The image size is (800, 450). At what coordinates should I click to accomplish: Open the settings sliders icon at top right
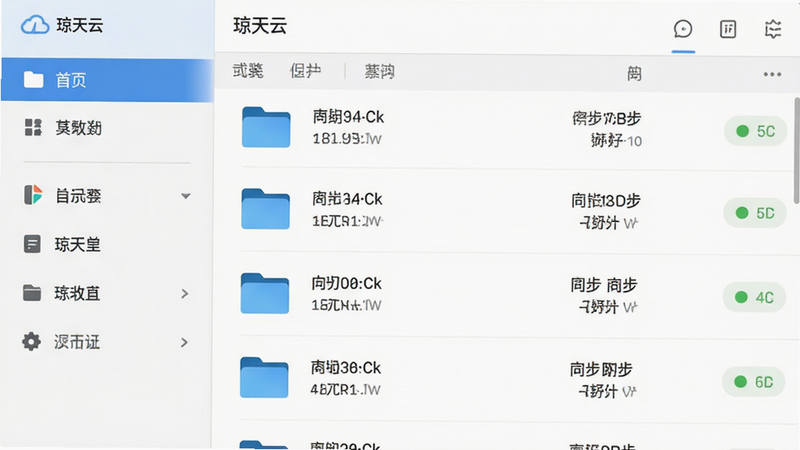click(x=773, y=29)
